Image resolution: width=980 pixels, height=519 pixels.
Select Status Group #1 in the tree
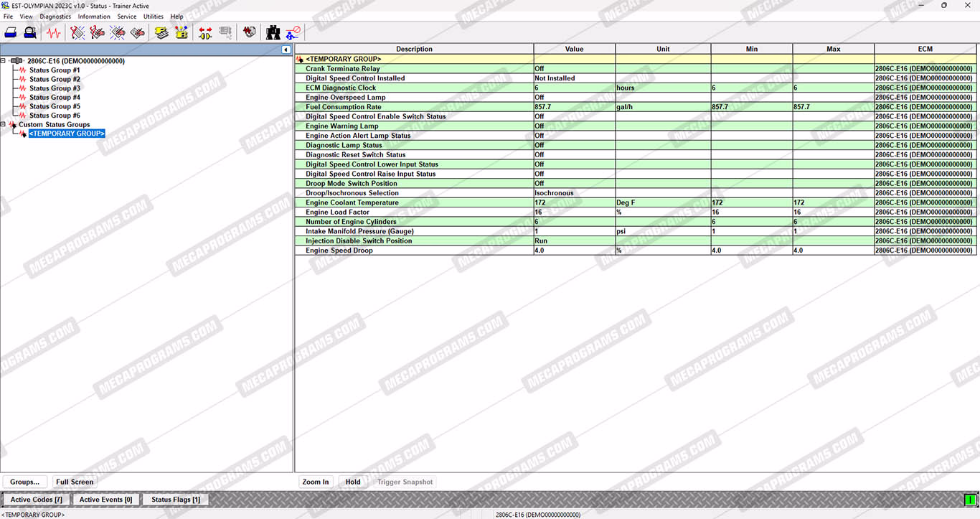55,70
